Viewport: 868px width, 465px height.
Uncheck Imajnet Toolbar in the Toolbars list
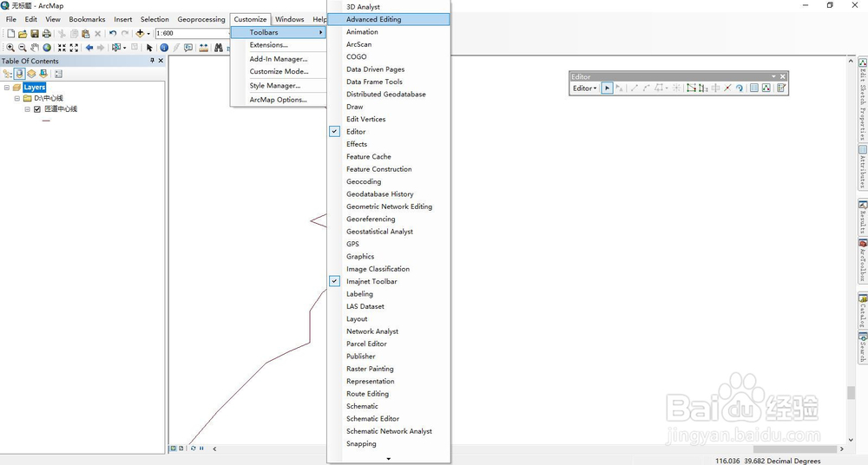click(334, 281)
